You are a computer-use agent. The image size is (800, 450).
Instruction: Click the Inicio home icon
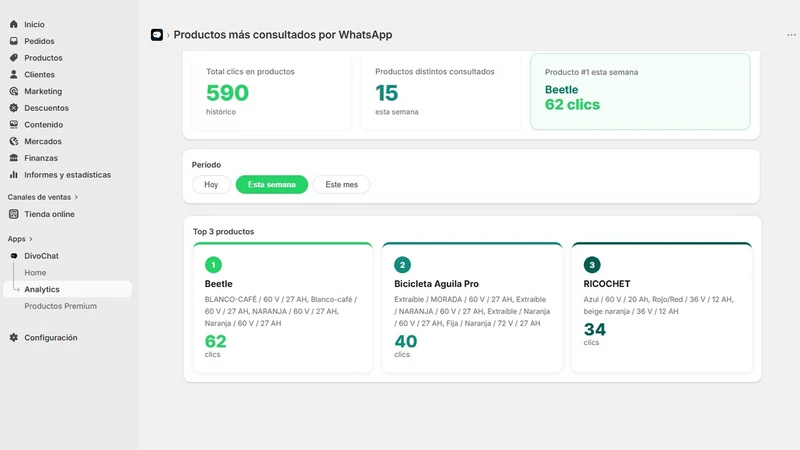(x=14, y=24)
